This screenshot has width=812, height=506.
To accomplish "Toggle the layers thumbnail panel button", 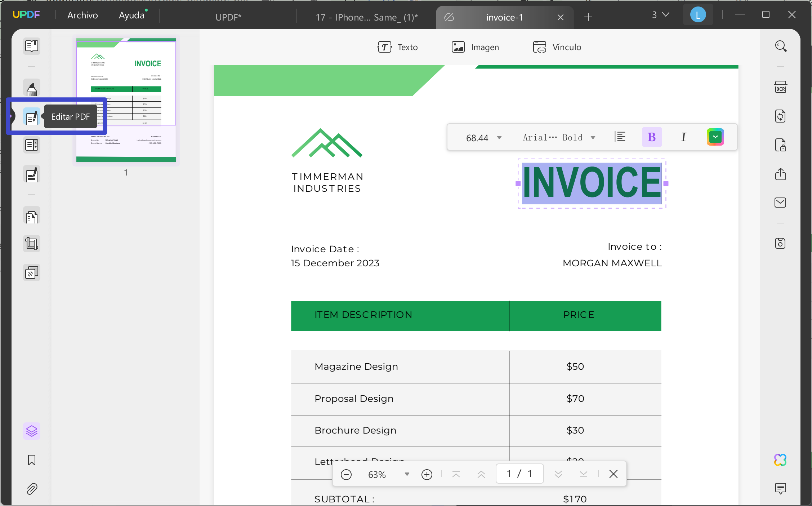I will (x=32, y=431).
